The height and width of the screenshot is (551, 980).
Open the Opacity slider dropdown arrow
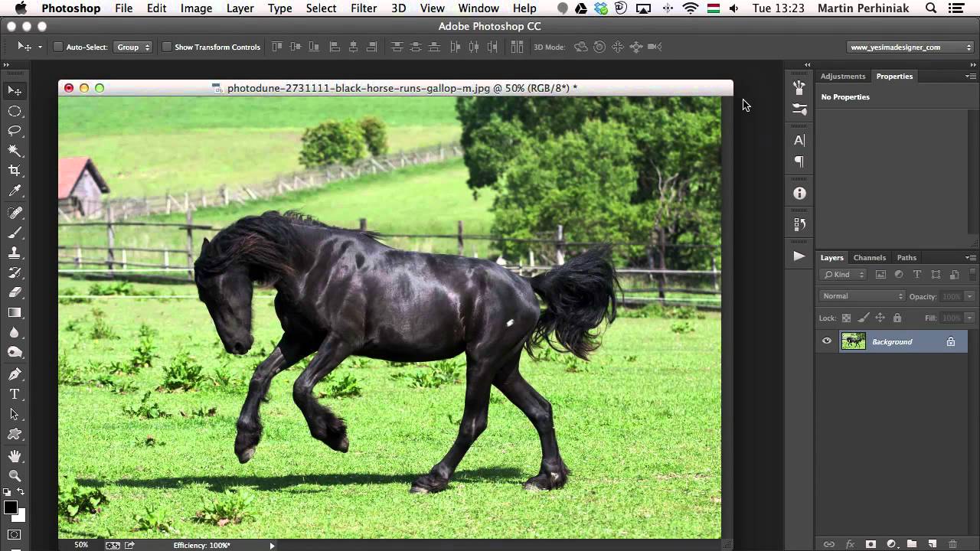pyautogui.click(x=969, y=296)
